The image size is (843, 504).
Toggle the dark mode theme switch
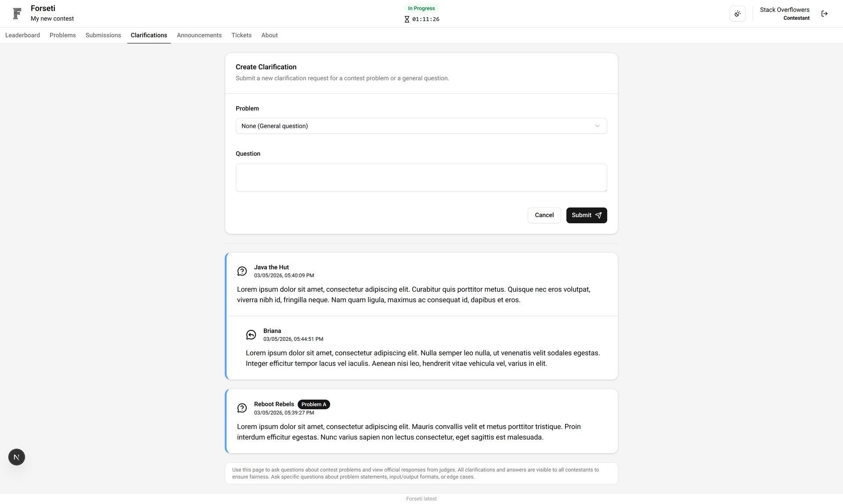[737, 13]
